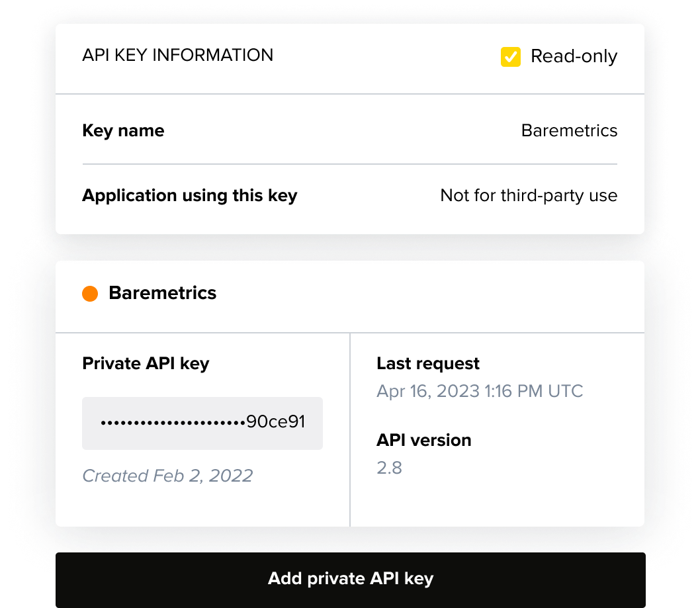
Task: Click the Key name label
Action: point(124,130)
